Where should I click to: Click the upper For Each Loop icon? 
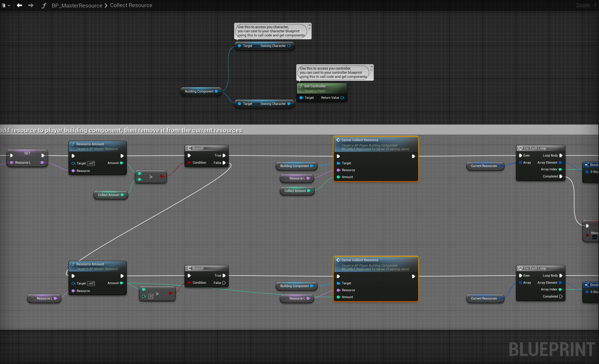point(520,148)
